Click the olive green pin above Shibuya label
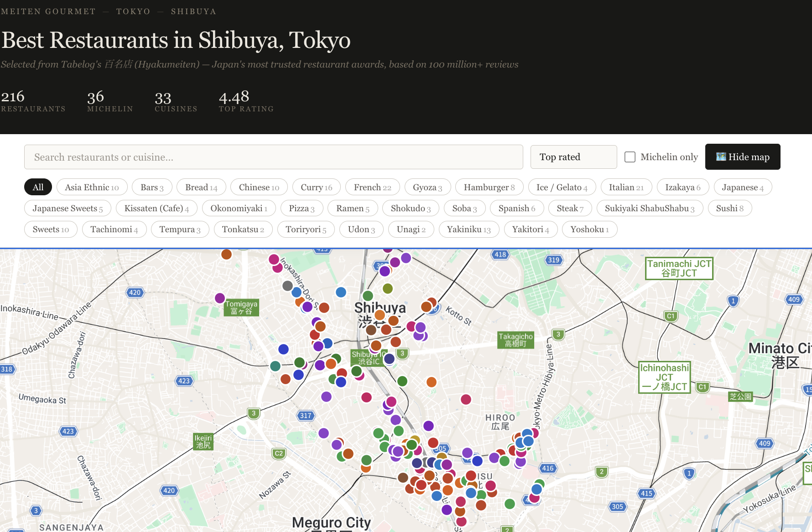The height and width of the screenshot is (532, 812). pyautogui.click(x=388, y=288)
